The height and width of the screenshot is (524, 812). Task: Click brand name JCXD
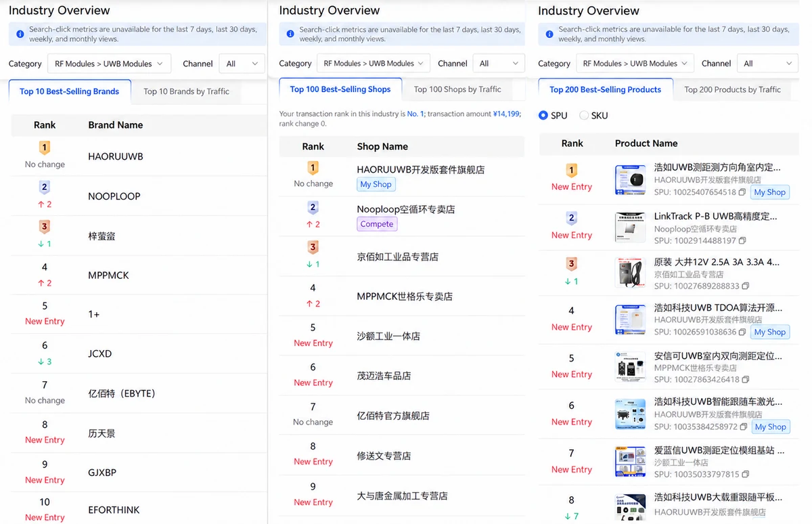pyautogui.click(x=100, y=354)
